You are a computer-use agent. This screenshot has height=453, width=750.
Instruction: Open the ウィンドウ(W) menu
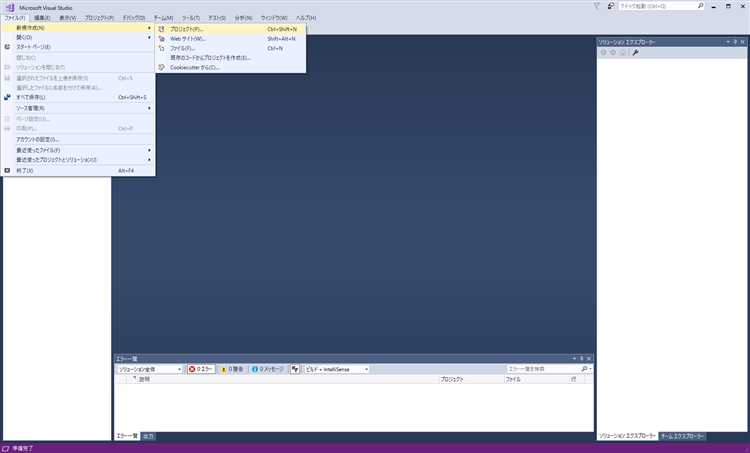pos(274,18)
